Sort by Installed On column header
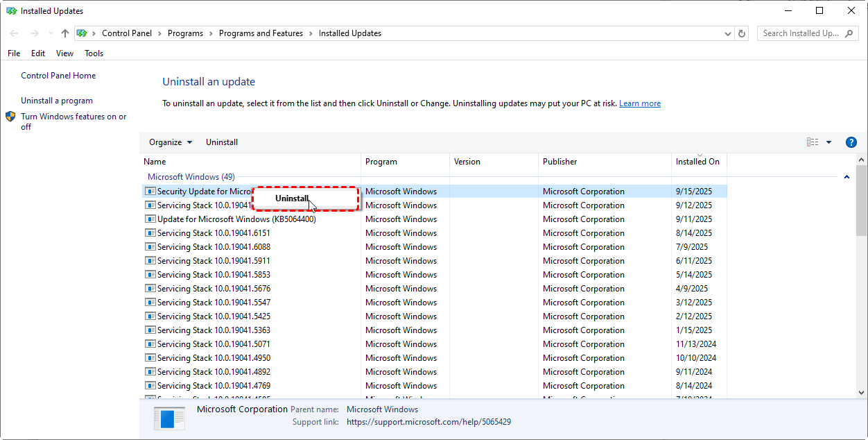This screenshot has width=868, height=440. click(697, 162)
